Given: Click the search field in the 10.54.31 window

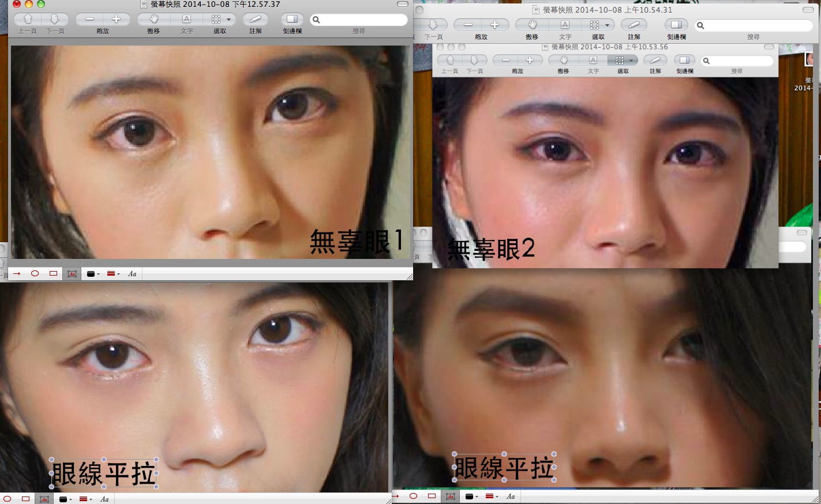Looking at the screenshot, I should (x=753, y=25).
